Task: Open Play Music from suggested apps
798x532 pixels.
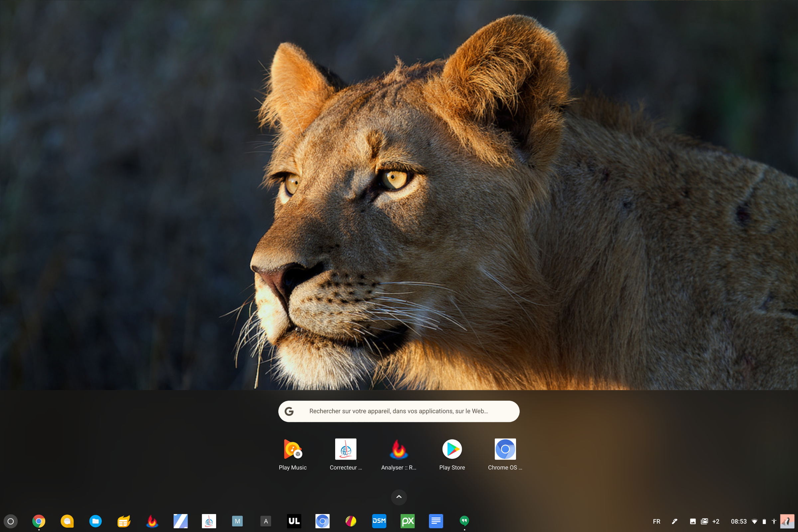Action: coord(293,455)
